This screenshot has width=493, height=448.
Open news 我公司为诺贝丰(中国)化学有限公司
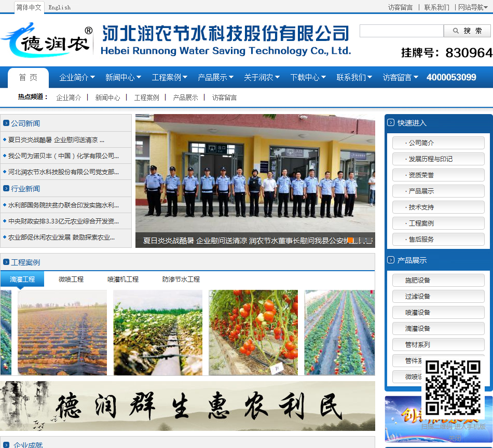(63, 156)
